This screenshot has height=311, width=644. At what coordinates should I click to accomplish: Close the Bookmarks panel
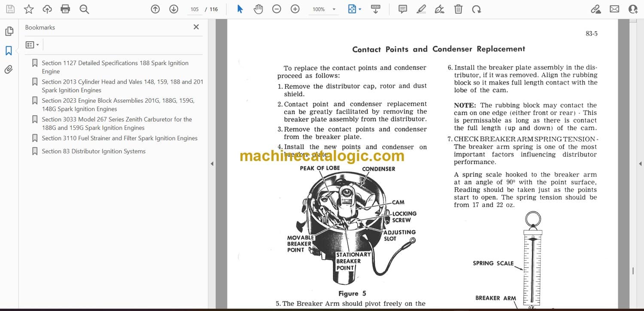point(196,27)
